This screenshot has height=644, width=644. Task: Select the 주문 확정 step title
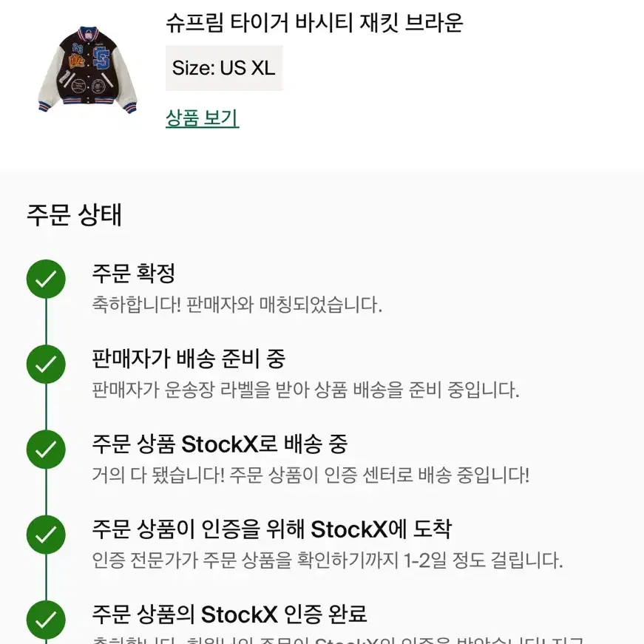[x=134, y=273]
